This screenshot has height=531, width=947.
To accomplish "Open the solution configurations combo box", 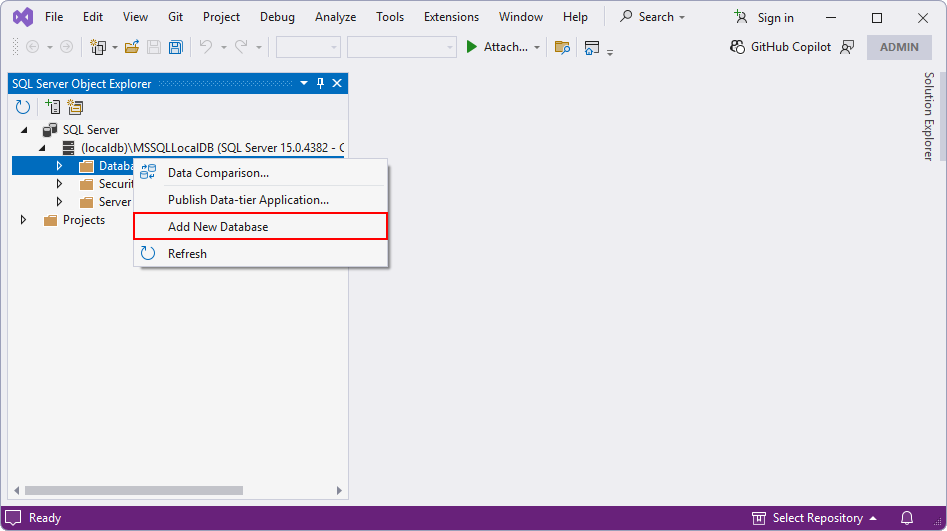I will point(308,47).
